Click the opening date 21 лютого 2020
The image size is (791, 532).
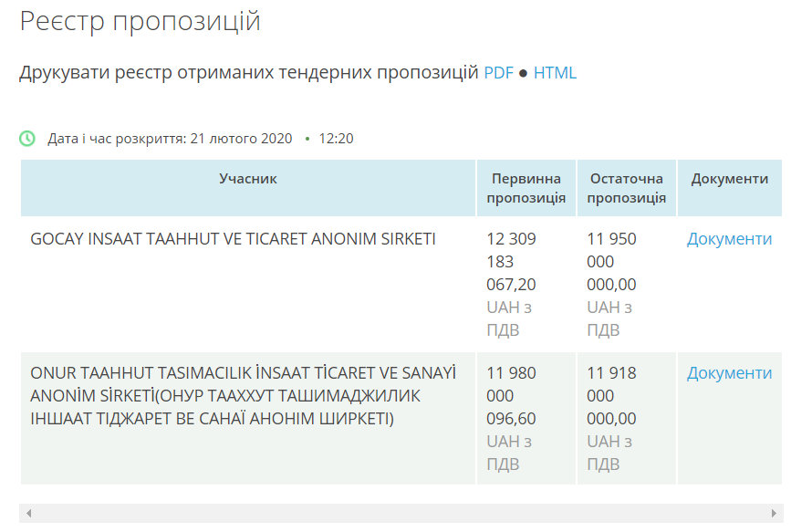(x=241, y=139)
